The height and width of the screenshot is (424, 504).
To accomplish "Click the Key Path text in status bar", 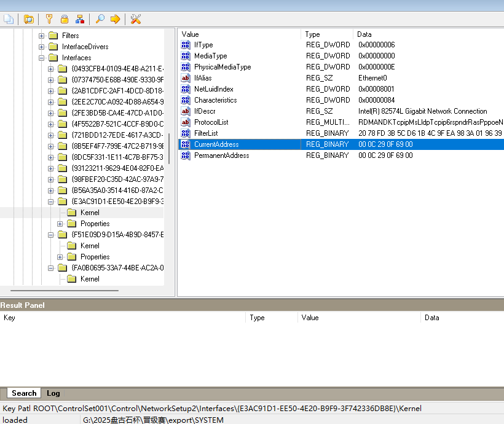I will [212, 409].
